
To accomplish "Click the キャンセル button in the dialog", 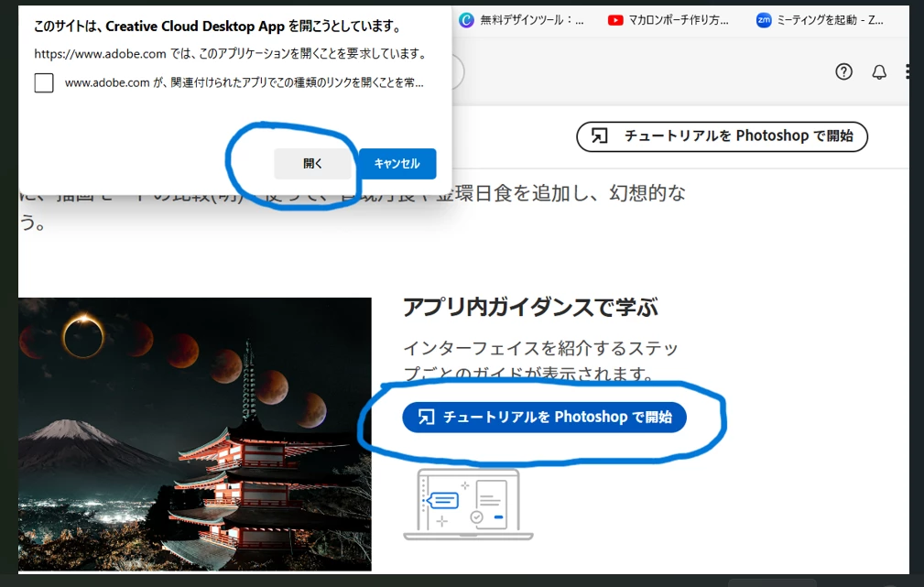I will [397, 163].
